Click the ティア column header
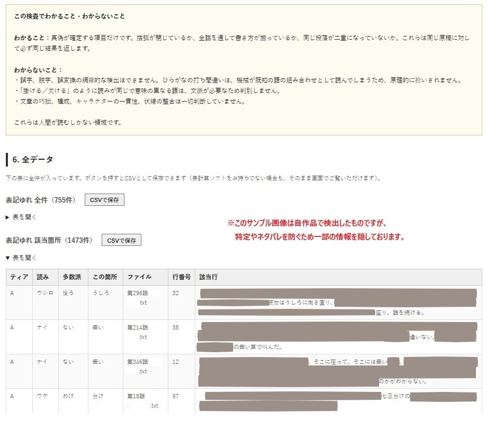504x421 pixels. pos(19,277)
